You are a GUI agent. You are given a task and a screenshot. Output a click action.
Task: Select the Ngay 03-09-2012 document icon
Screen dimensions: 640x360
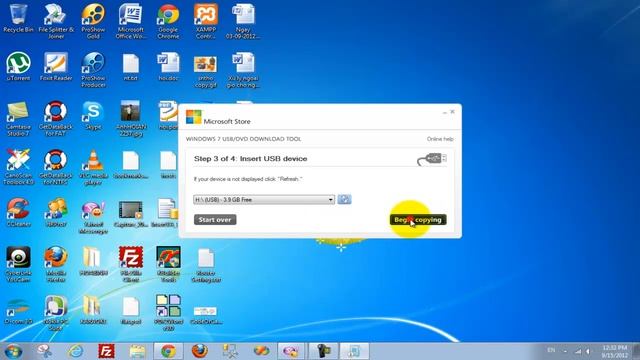pyautogui.click(x=243, y=21)
